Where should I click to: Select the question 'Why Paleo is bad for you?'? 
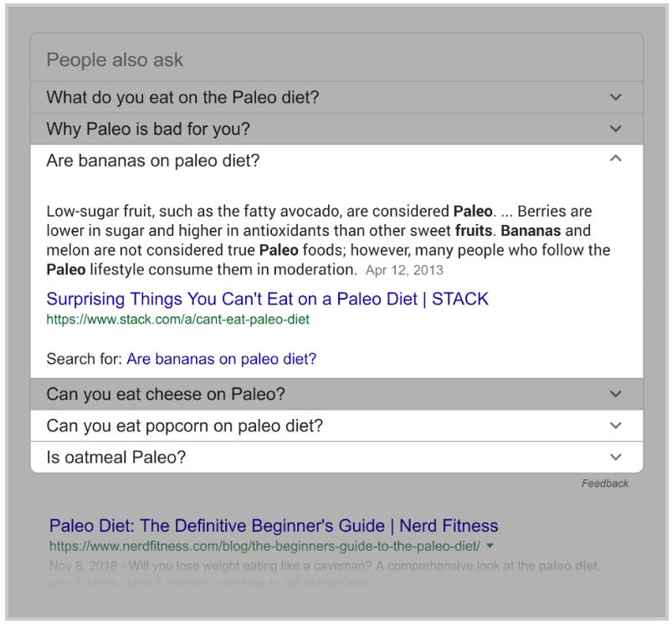(148, 129)
